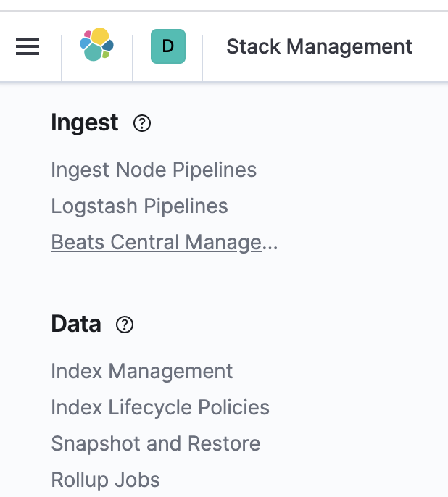Return to Elastic home via the logo

click(x=97, y=46)
